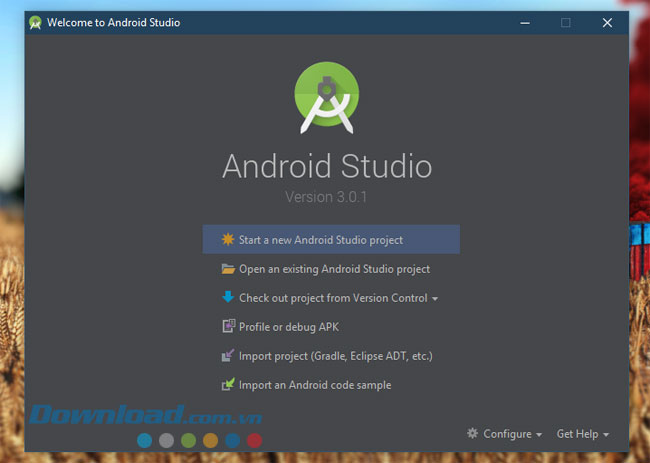Start a new Android Studio project
This screenshot has width=650, height=463.
331,240
